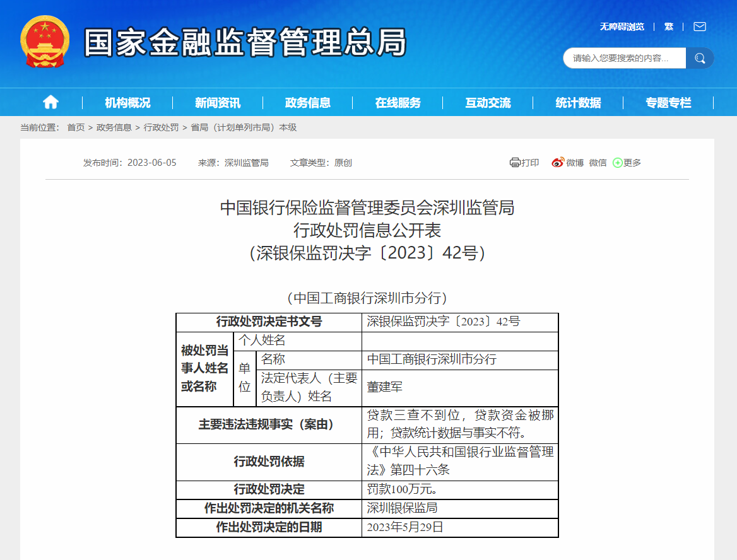Click the source text 深圳监管局
The width and height of the screenshot is (737, 560).
[246, 163]
